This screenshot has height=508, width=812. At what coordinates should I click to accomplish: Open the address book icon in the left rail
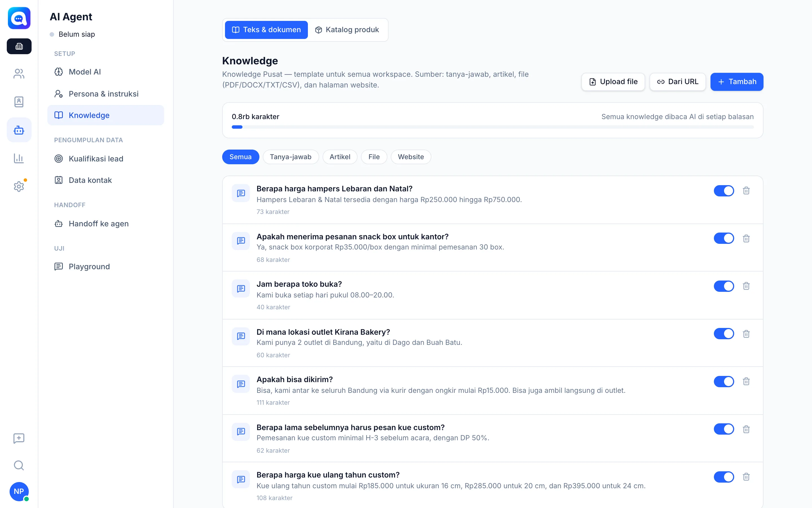19,102
